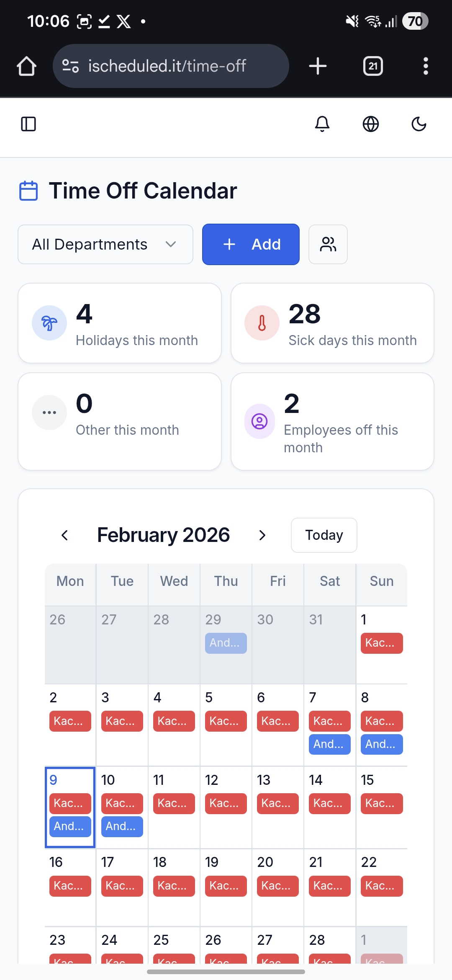Open the notifications bell
Viewport: 452px width, 980px height.
(322, 124)
